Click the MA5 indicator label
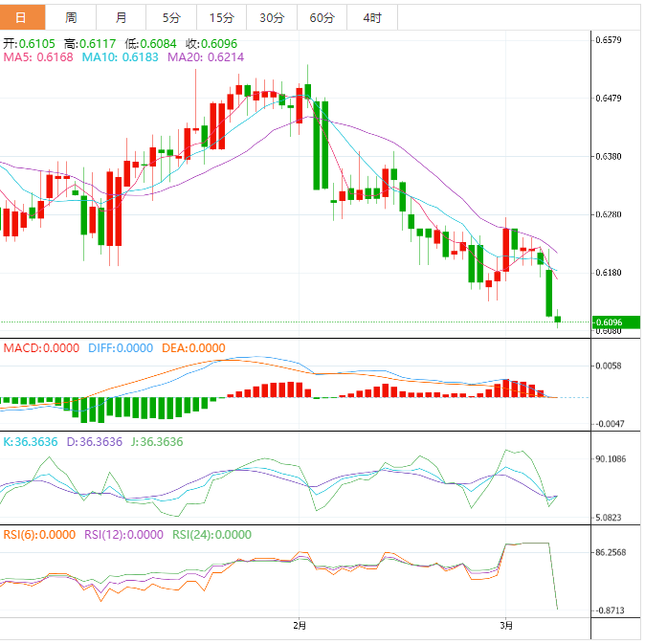Screen dimensions: 645x644 coord(38,57)
